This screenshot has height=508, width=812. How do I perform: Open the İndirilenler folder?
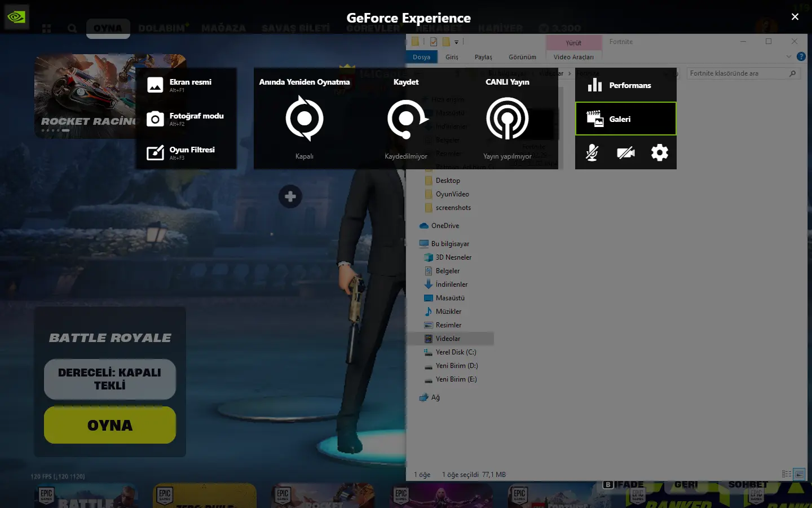(x=452, y=284)
